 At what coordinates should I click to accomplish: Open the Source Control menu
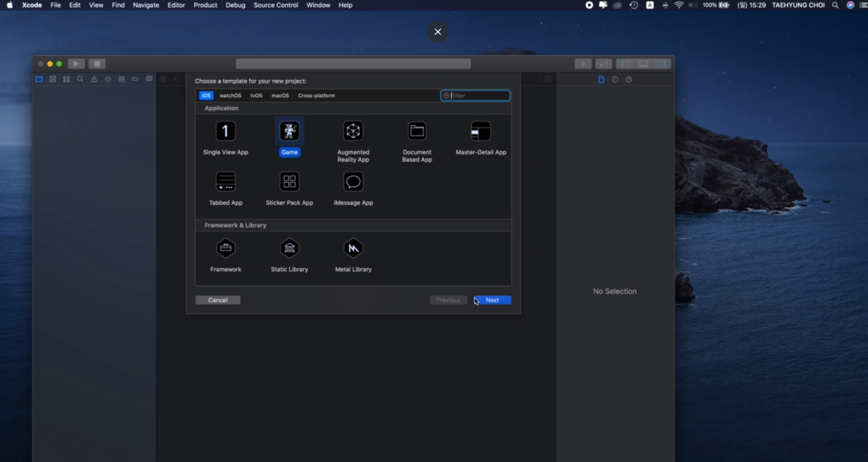click(276, 5)
